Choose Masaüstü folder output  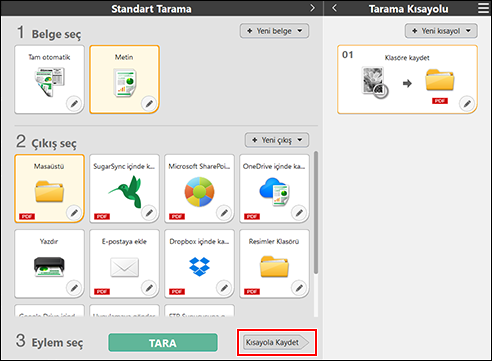click(49, 189)
